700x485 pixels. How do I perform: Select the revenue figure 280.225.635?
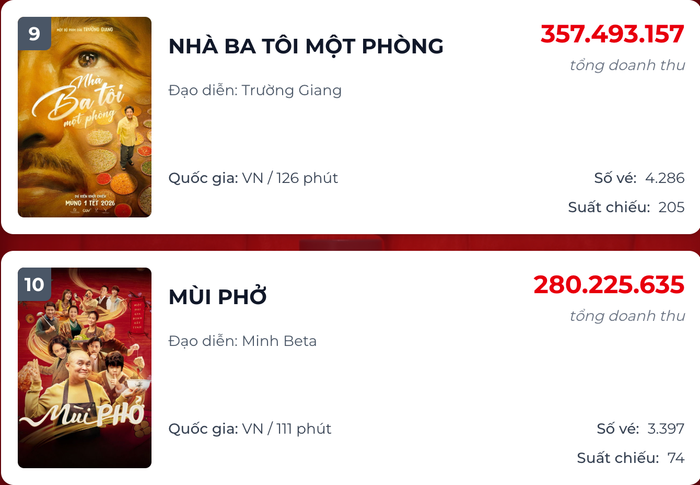click(608, 285)
